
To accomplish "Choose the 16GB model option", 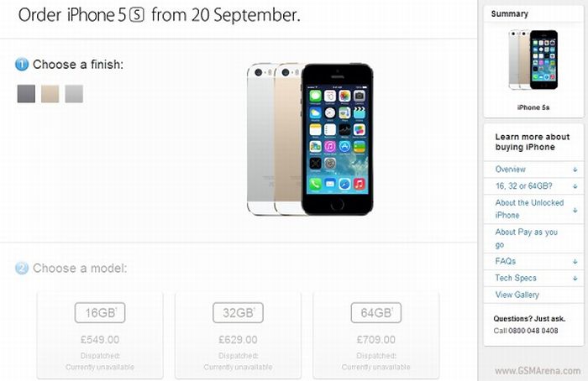I will (100, 335).
